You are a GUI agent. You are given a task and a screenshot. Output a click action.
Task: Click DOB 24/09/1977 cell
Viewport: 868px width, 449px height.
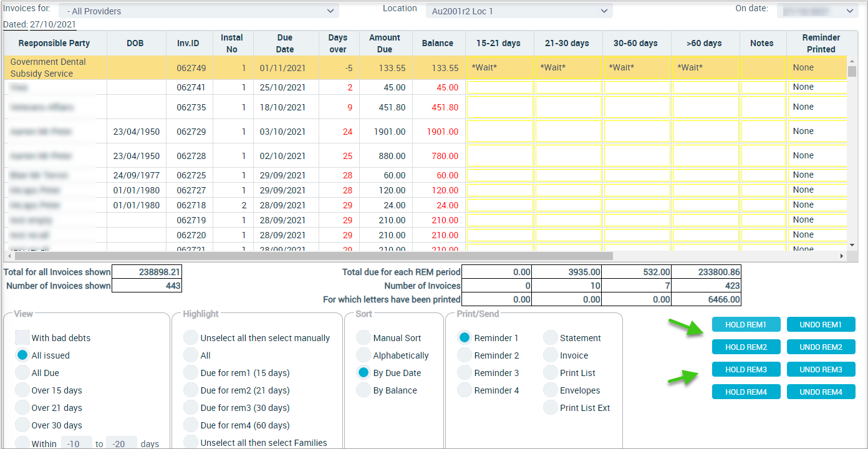pos(137,175)
